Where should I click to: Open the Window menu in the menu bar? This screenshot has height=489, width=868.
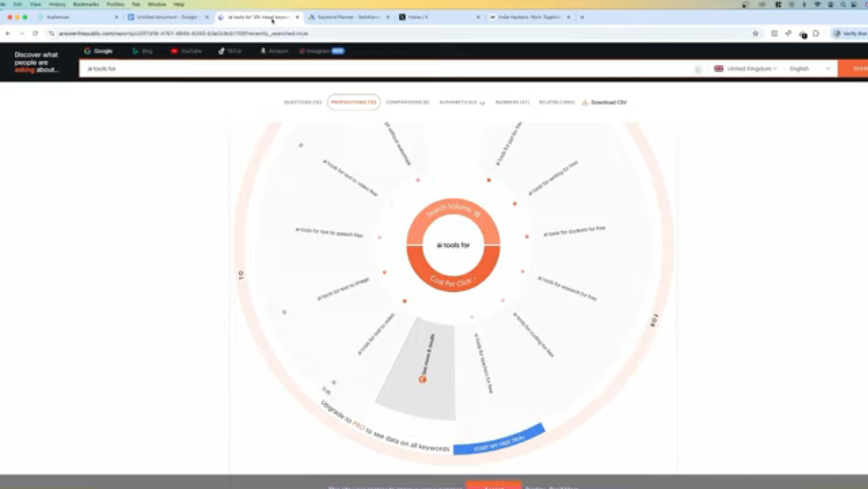[x=157, y=4]
